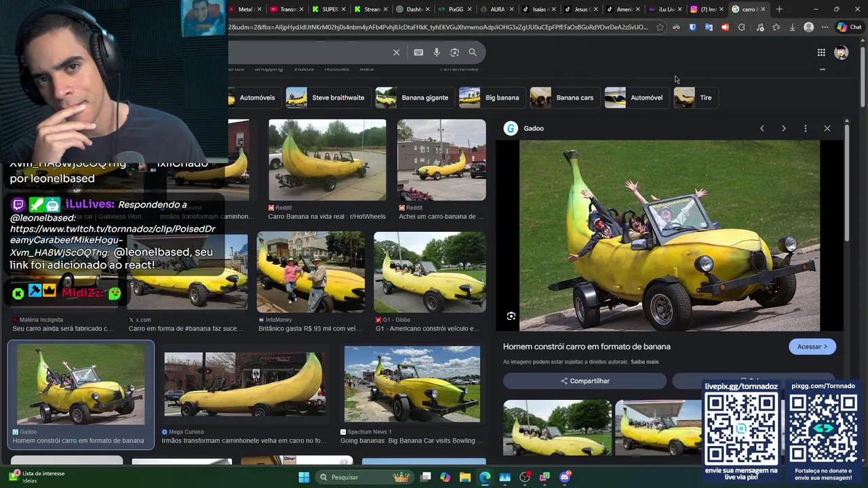Open Reddit Carro Banana na vida real thumbnail
Image resolution: width=868 pixels, height=488 pixels.
[x=327, y=160]
